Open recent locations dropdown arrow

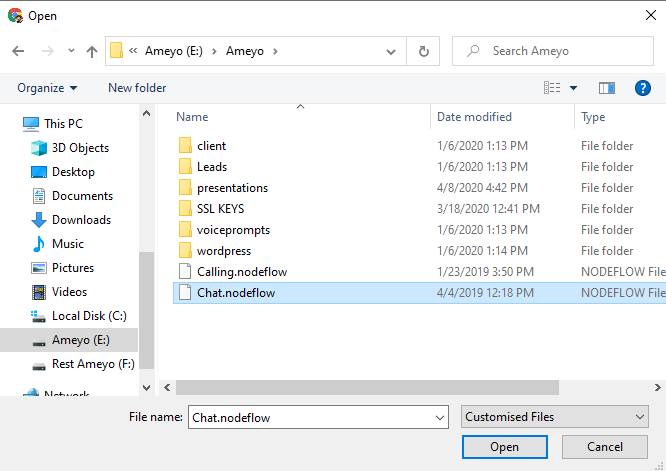point(71,51)
